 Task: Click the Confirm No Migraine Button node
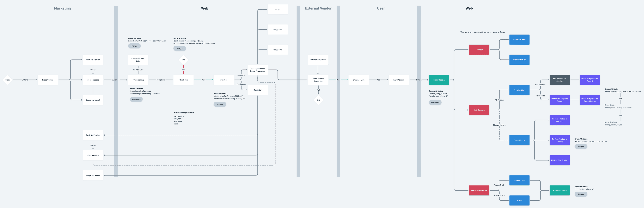tap(559, 100)
